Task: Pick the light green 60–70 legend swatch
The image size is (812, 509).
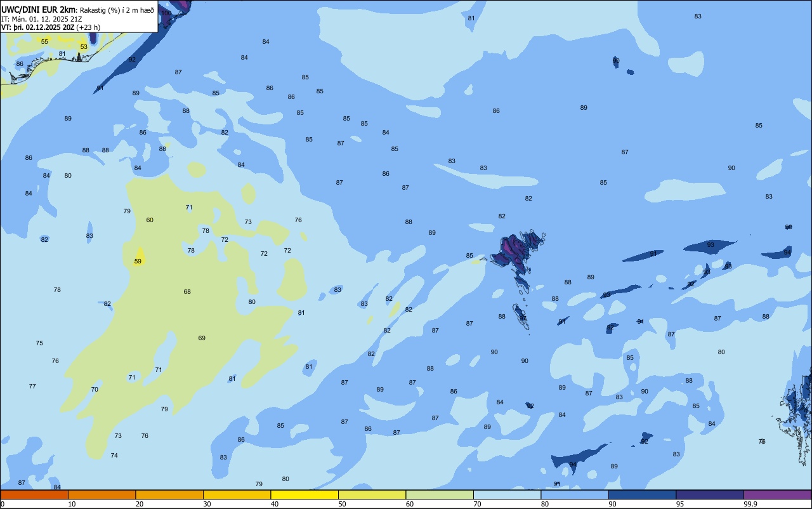Action: 440,494
